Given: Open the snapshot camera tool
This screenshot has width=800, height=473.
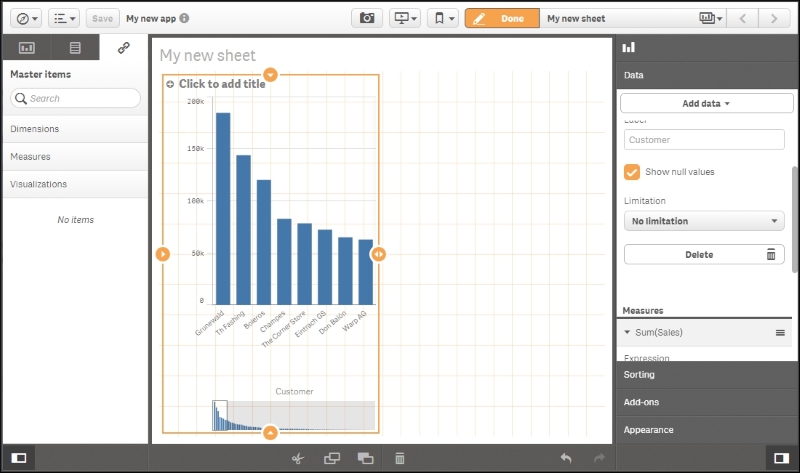Looking at the screenshot, I should [x=368, y=18].
